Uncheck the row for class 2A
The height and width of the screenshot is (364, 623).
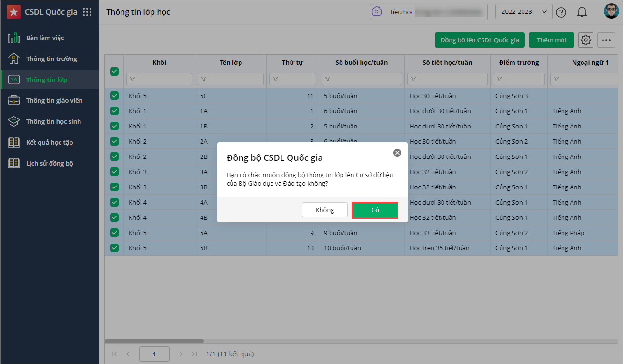coord(114,141)
